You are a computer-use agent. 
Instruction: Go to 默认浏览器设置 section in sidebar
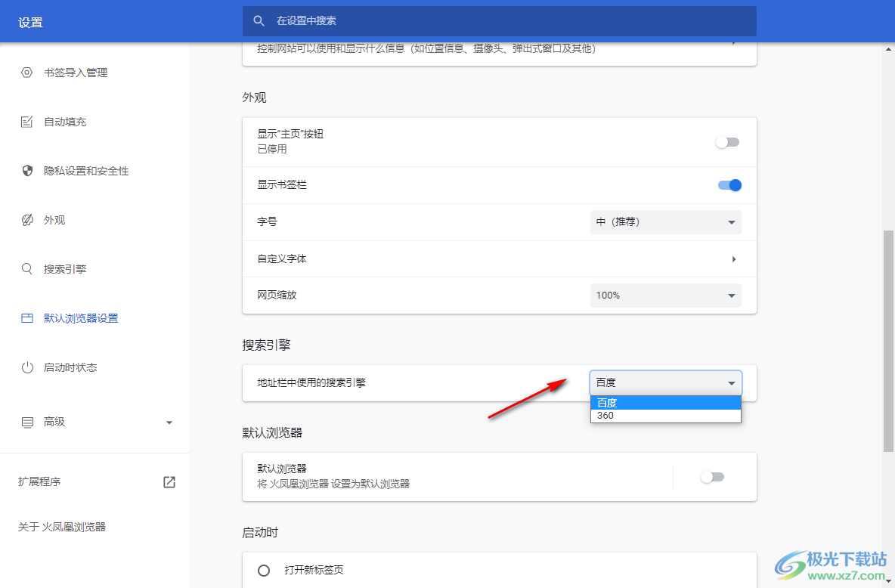point(81,318)
